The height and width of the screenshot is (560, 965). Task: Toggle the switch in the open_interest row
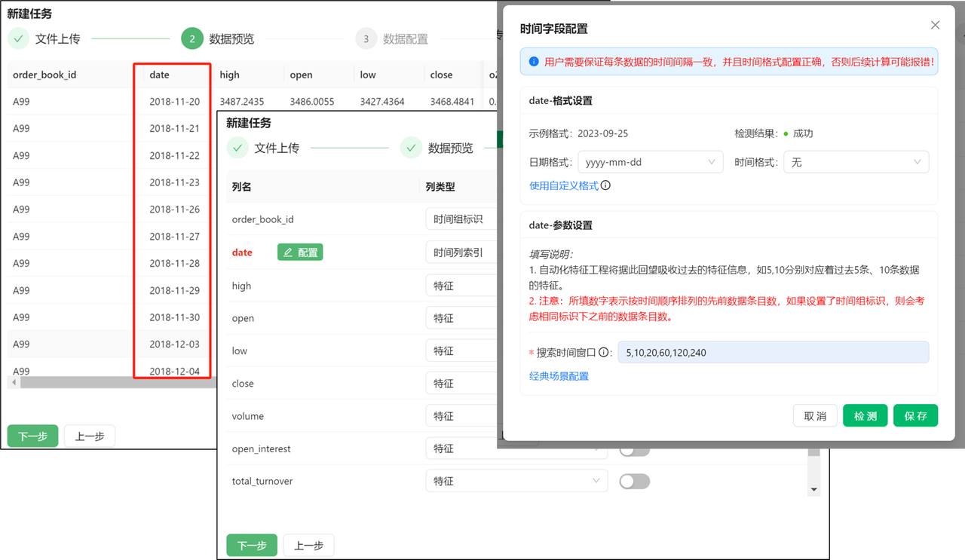634,449
